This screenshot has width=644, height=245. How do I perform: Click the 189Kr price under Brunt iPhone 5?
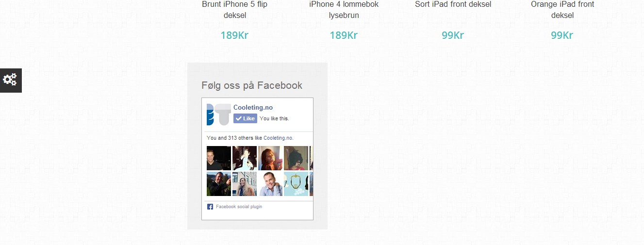pos(234,35)
